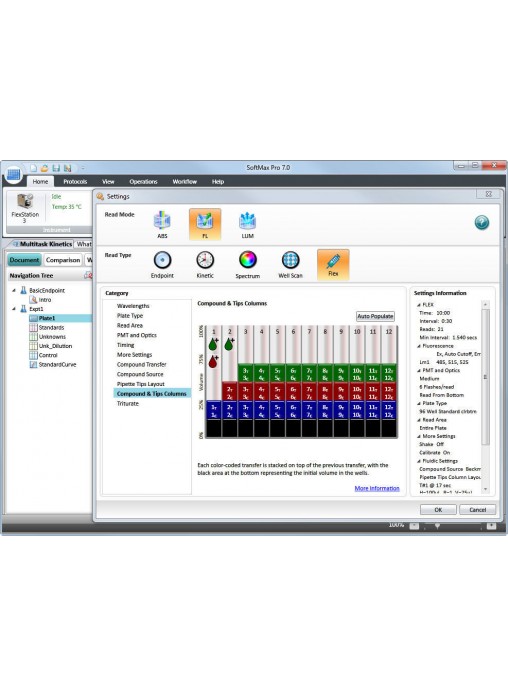Screen dimensions: 508x696
Task: Click the Save As icon in quick access toolbar
Action: coord(67,168)
